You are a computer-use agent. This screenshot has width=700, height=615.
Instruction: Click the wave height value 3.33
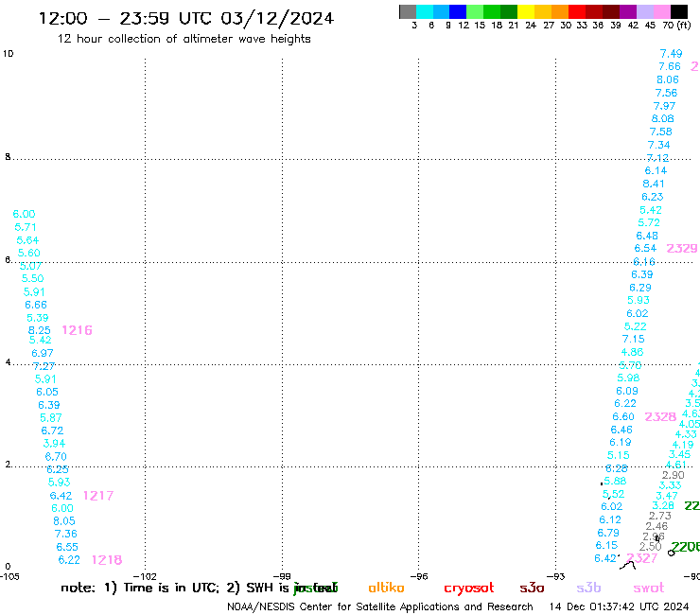(670, 485)
